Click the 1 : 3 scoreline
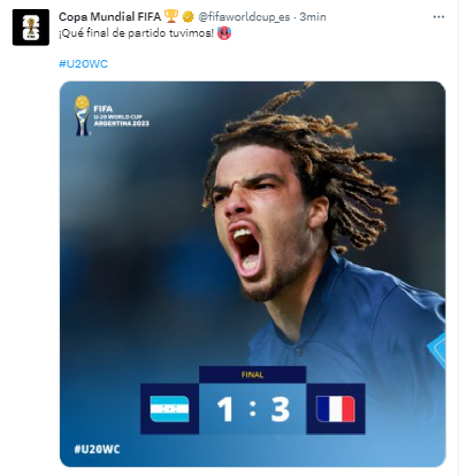Screen dimensions: 459x476 tap(252, 409)
